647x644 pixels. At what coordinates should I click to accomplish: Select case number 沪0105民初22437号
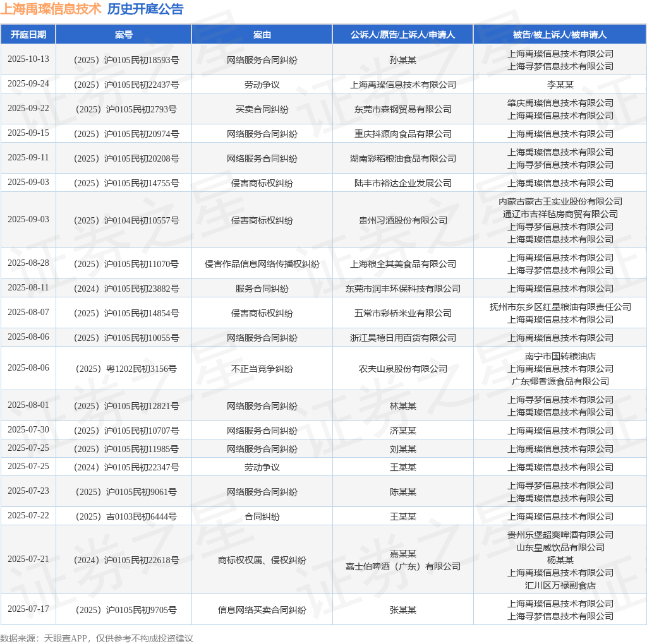(126, 85)
